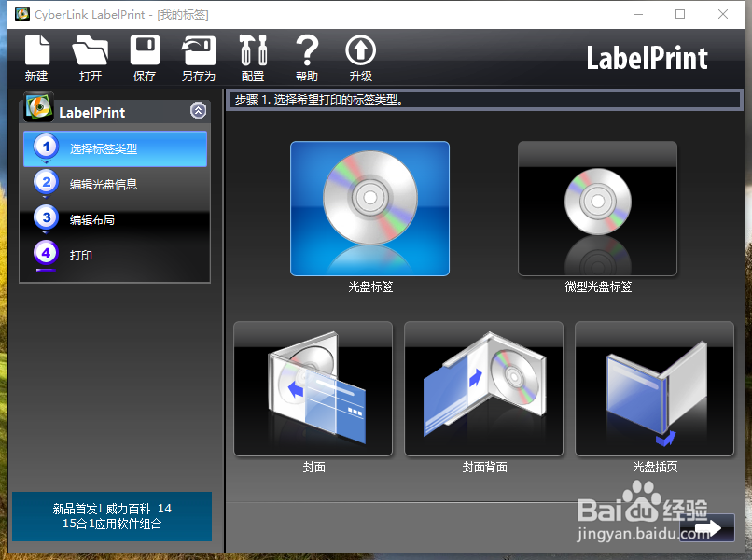Select the 光盘插页 disc inlay type

pos(655,388)
